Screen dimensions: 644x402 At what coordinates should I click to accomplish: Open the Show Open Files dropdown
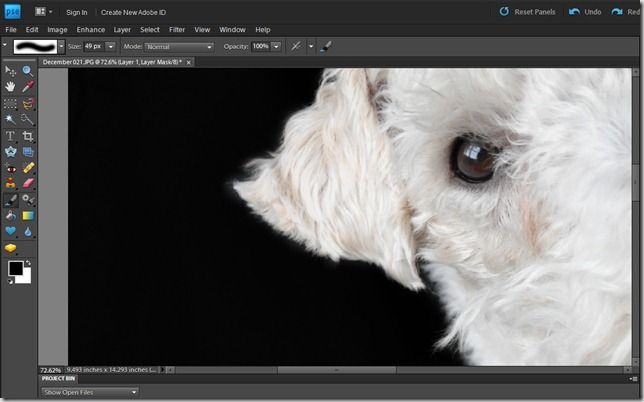90,392
